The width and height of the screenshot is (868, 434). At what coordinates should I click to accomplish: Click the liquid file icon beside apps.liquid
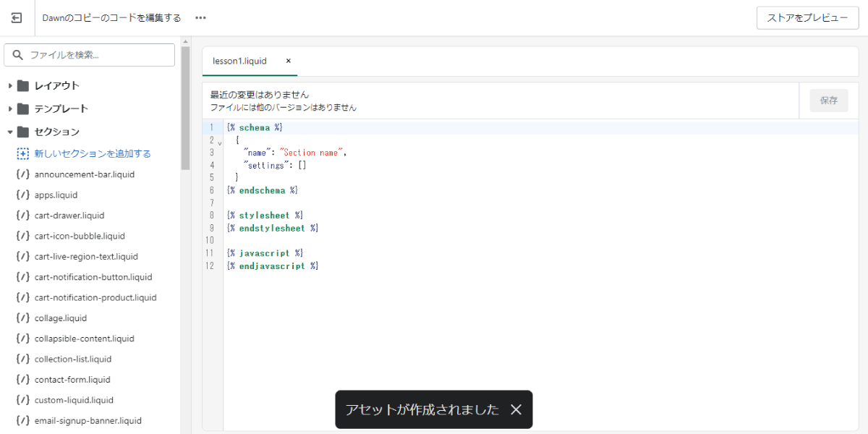tap(22, 195)
